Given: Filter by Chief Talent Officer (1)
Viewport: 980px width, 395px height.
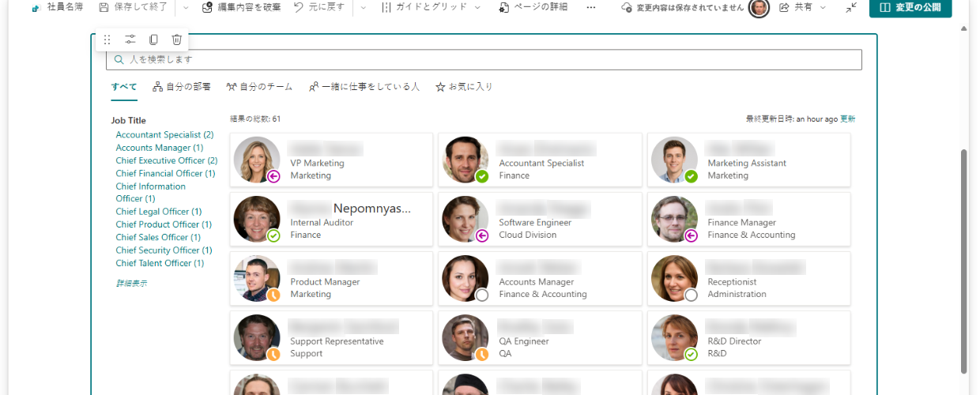Looking at the screenshot, I should (x=160, y=263).
